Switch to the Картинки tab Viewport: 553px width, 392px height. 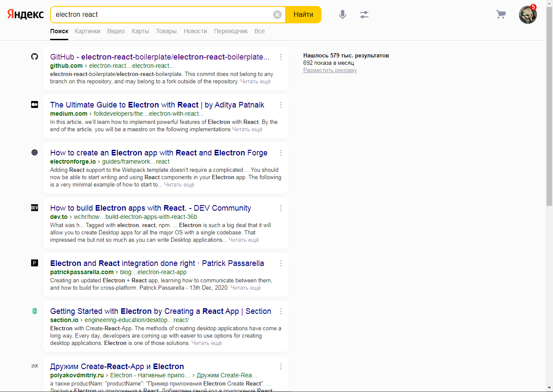pyautogui.click(x=87, y=31)
